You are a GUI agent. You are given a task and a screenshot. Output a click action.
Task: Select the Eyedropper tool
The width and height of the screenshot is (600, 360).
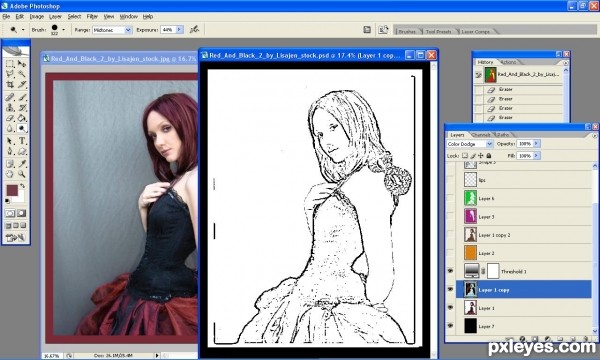[x=22, y=164]
